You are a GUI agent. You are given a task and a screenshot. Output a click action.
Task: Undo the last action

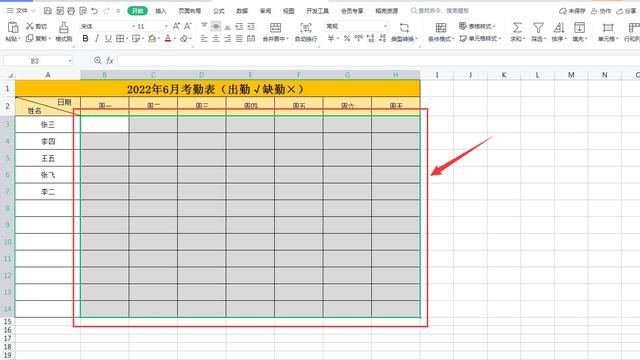tap(95, 11)
